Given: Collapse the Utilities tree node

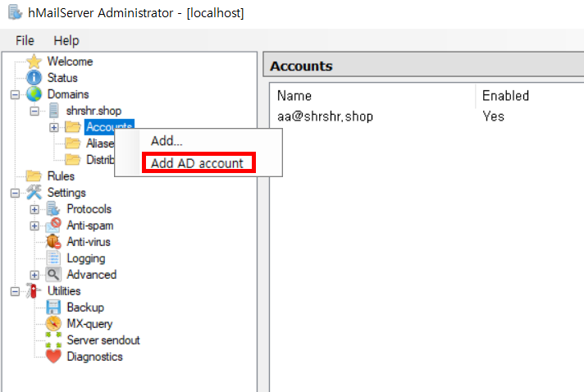Looking at the screenshot, I should click(15, 291).
